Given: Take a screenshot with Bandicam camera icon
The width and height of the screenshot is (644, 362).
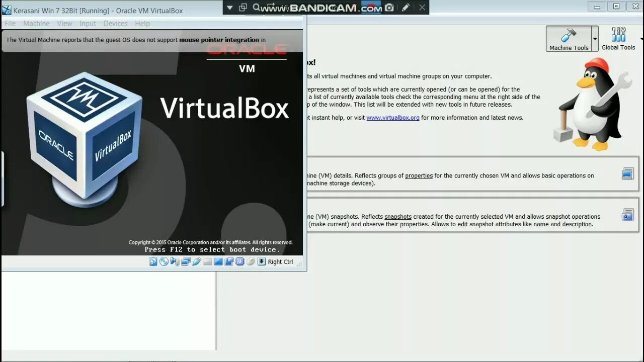Looking at the screenshot, I should point(389,8).
